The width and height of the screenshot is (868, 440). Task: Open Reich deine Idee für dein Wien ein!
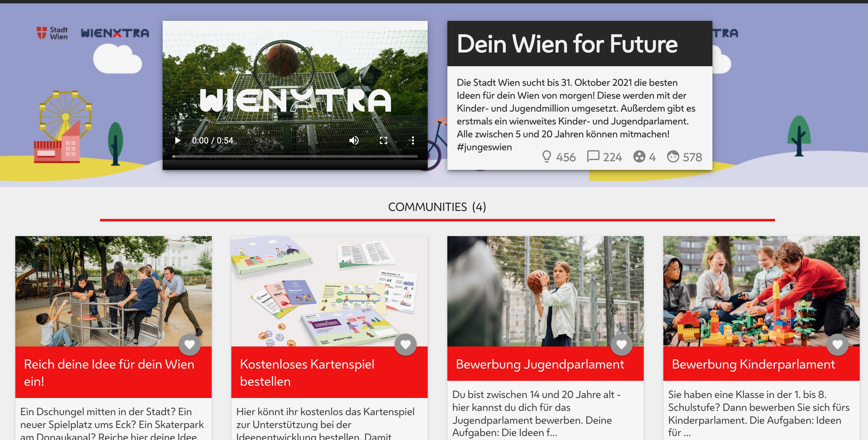coord(109,373)
